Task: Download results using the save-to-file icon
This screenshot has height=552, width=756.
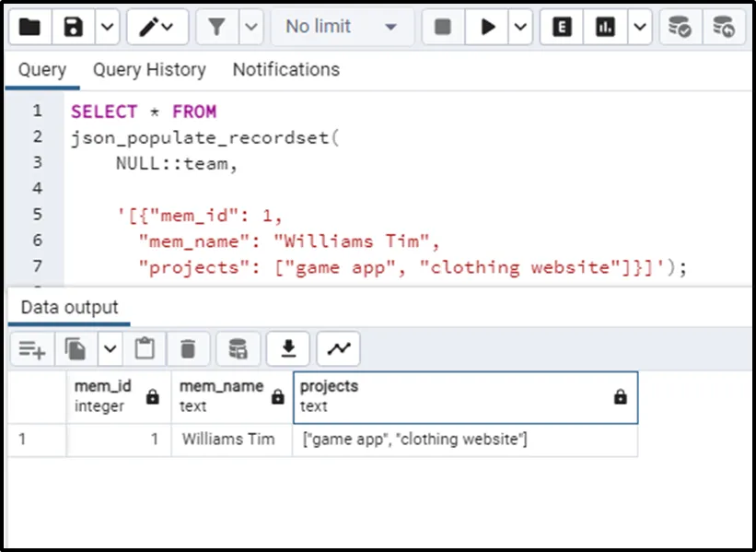Action: 288,348
